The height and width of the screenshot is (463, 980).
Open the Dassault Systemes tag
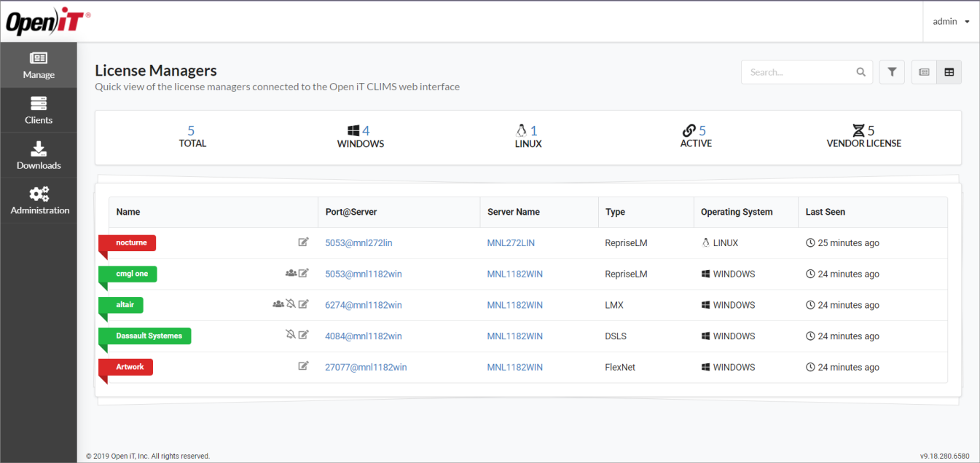click(144, 336)
